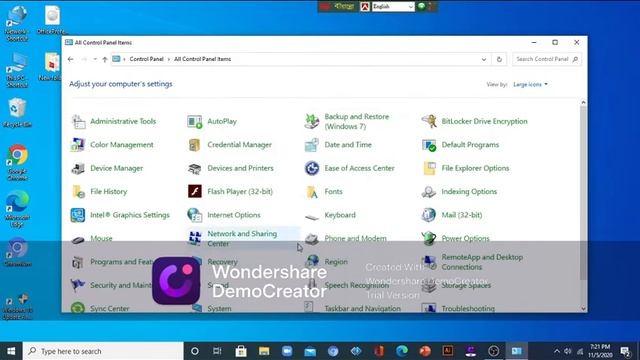Open the English language dropdown at top
Viewport: 640px width, 360px height.
coord(393,7)
